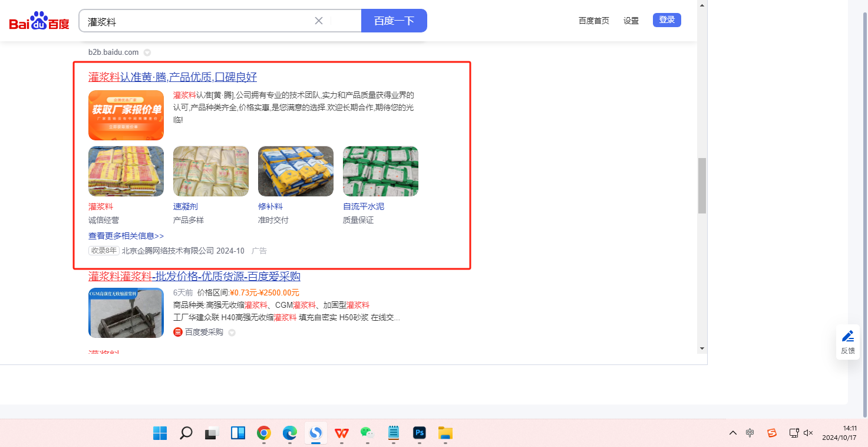Click the Baidu logo
The image size is (868, 447).
pyautogui.click(x=39, y=21)
